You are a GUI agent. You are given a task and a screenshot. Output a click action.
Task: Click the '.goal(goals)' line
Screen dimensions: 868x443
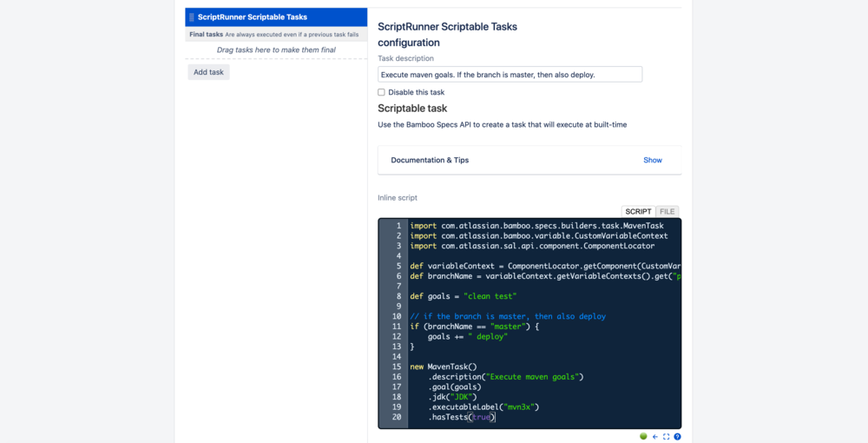pos(455,387)
